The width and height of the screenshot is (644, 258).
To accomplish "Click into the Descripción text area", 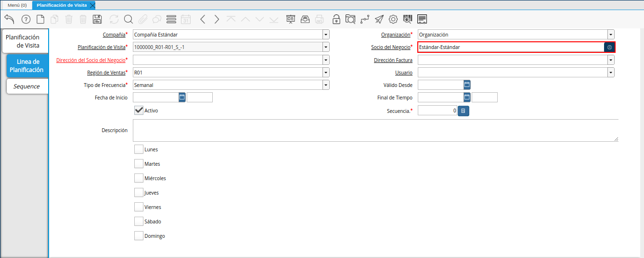I will tap(375, 130).
